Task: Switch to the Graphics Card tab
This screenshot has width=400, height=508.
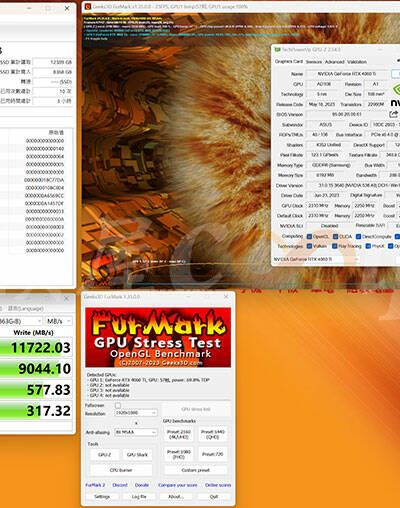Action: click(x=289, y=62)
